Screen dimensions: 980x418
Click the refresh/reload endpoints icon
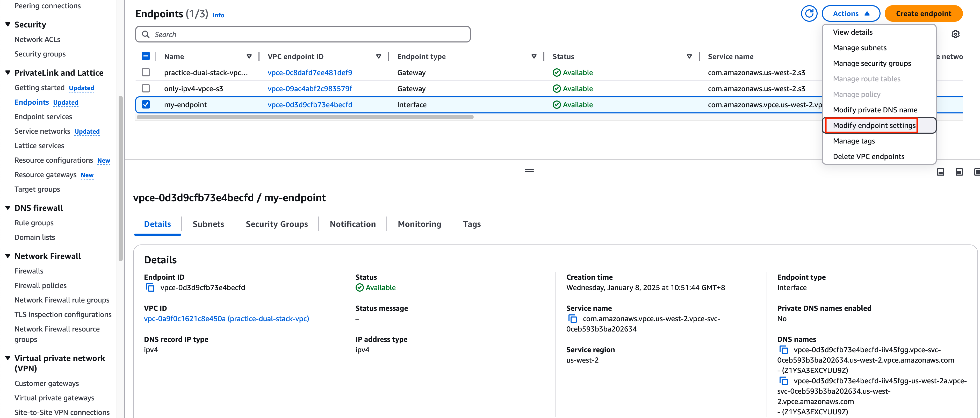pos(808,14)
